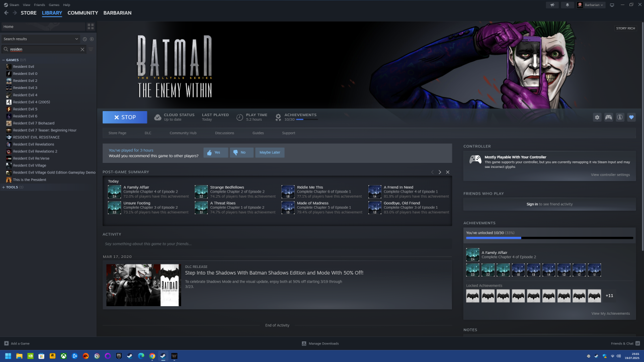Click the achievements progress bar
Image resolution: width=644 pixels, height=362 pixels.
point(549,238)
